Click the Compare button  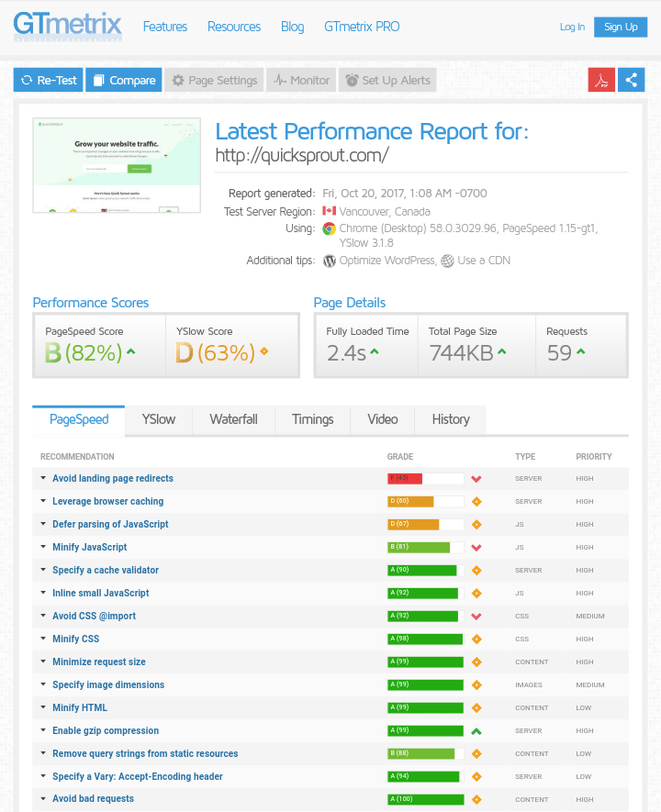click(124, 80)
